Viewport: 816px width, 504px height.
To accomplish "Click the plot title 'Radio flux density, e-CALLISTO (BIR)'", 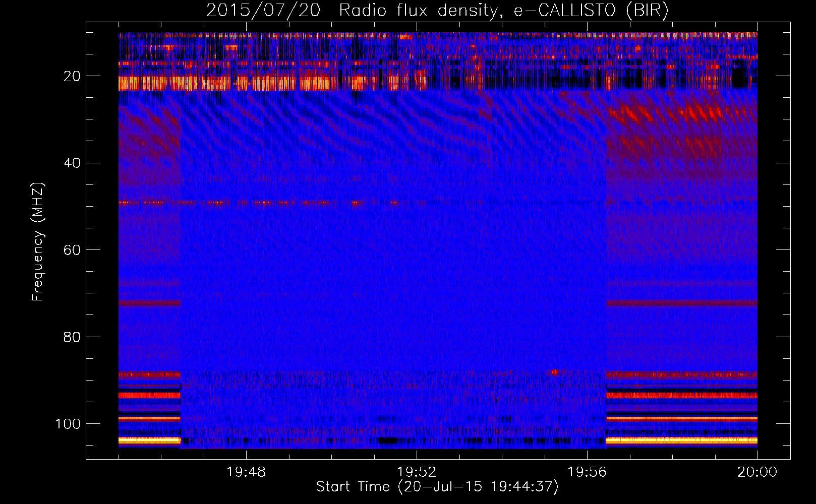I will coord(503,11).
